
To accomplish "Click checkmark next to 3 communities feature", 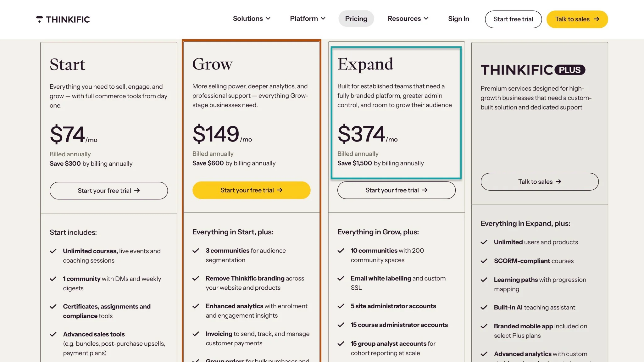I will pyautogui.click(x=196, y=251).
